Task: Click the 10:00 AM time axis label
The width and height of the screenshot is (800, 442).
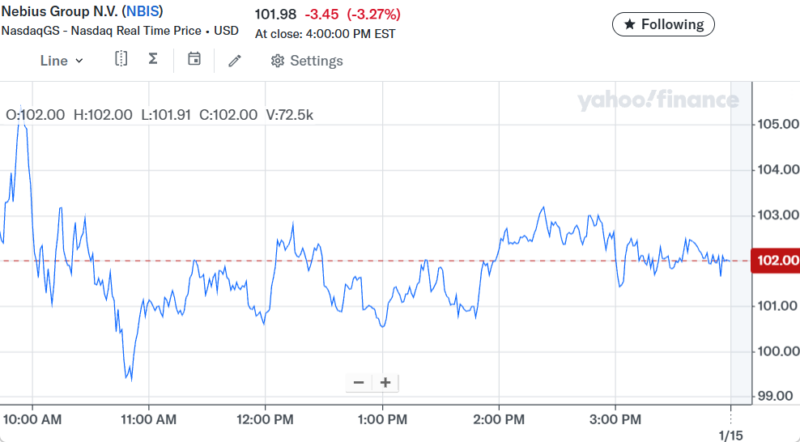Action: click(x=33, y=416)
